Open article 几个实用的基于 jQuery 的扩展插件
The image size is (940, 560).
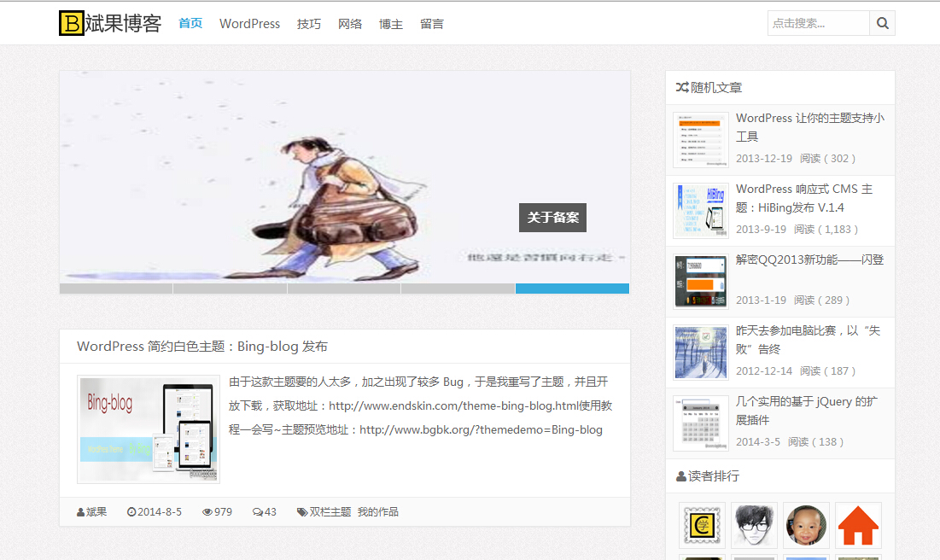[806, 411]
